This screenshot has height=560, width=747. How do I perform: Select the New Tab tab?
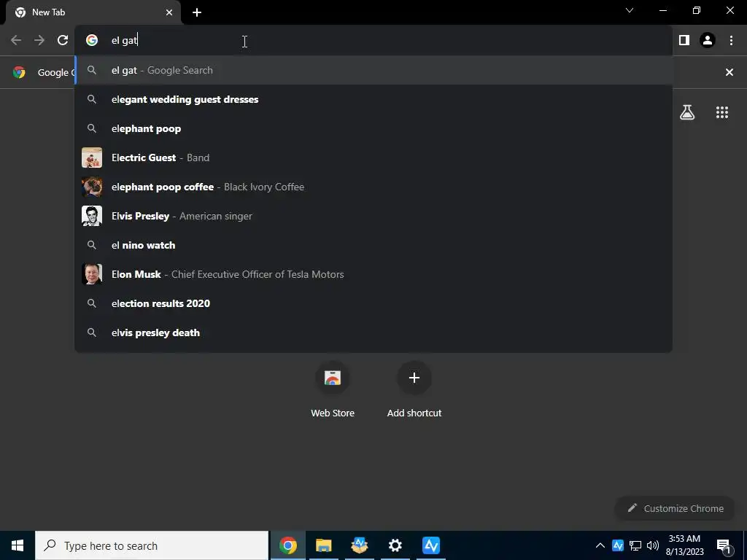click(93, 12)
